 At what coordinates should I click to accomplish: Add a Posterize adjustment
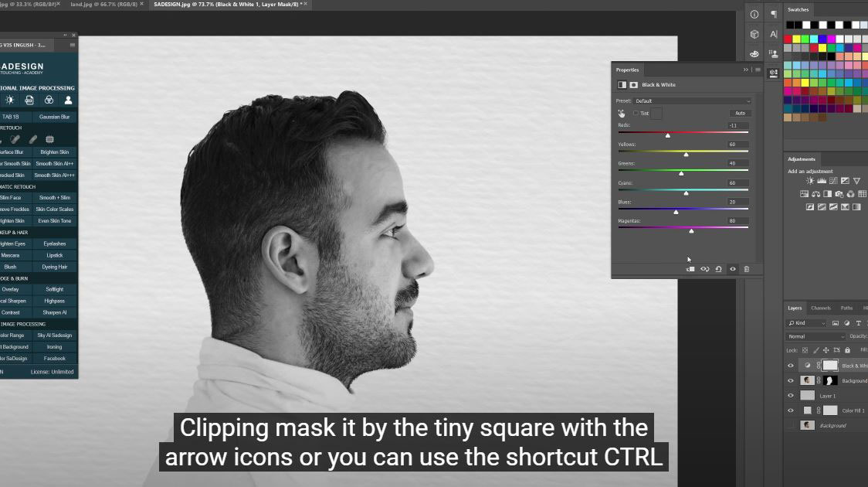822,207
